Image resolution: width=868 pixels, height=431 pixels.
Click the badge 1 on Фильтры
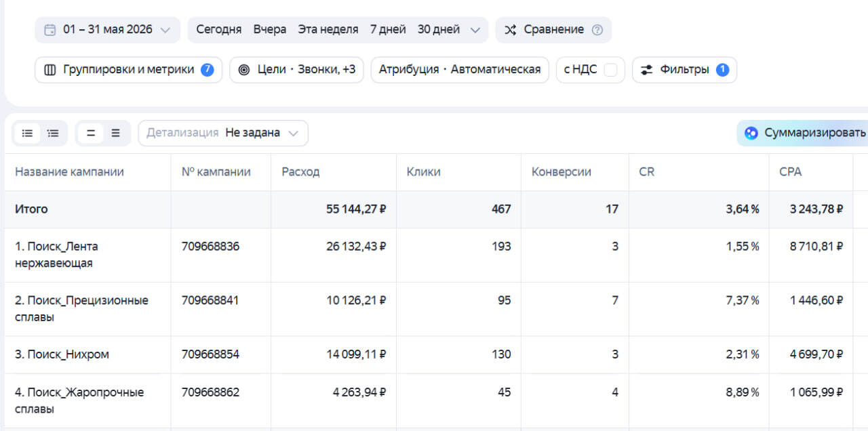click(x=722, y=70)
